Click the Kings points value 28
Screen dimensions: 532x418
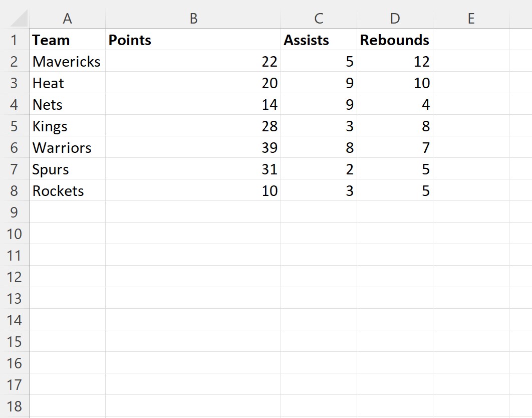[x=193, y=126]
